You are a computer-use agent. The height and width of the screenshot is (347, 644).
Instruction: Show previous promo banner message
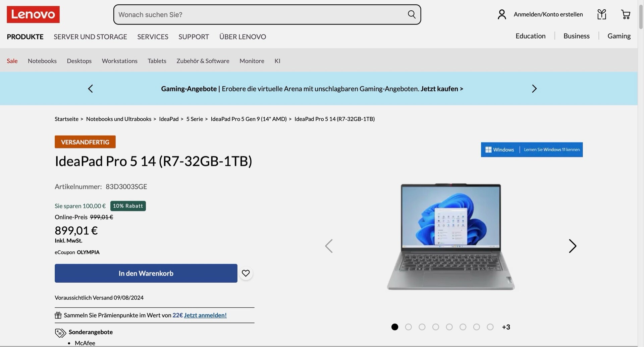click(90, 89)
